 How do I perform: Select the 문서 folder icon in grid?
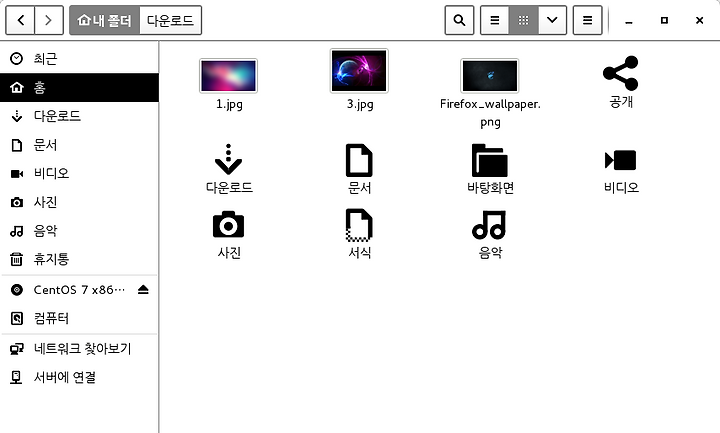click(x=359, y=160)
